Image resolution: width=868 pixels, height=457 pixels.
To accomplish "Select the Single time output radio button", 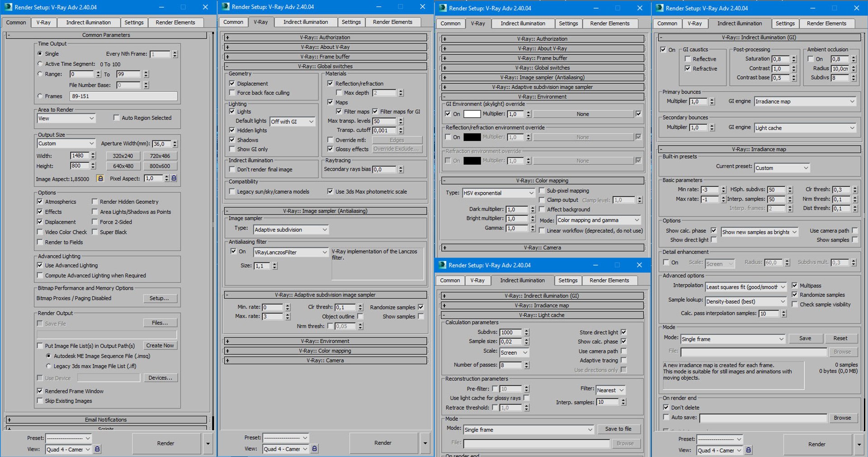I will (x=40, y=53).
